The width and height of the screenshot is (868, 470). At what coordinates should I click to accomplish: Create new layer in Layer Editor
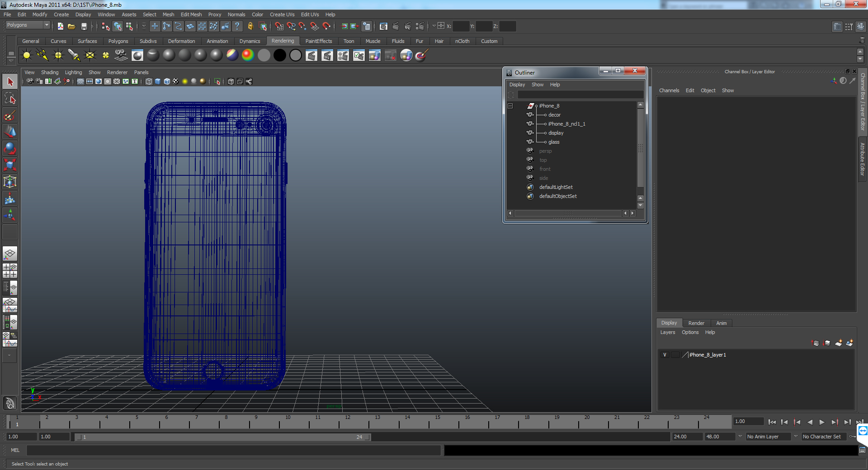(x=839, y=343)
